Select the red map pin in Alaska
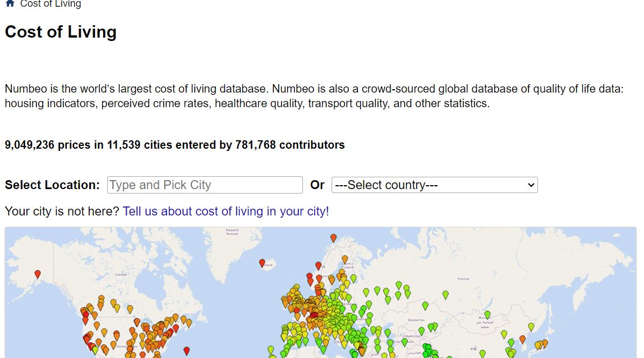Image resolution: width=644 pixels, height=358 pixels. pyautogui.click(x=38, y=274)
